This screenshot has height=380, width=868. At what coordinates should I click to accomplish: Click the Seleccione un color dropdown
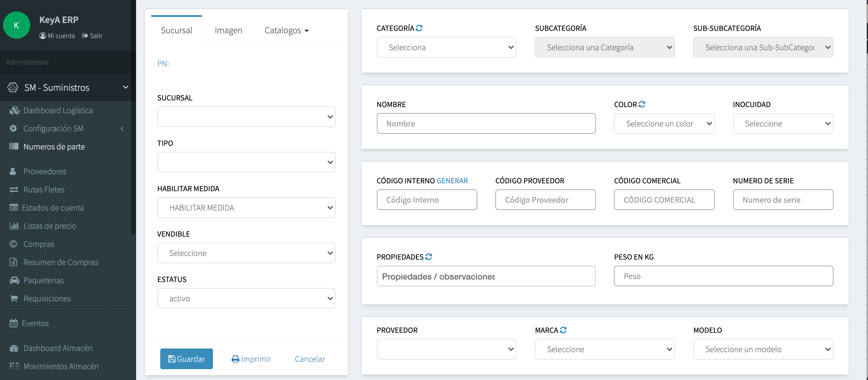[x=664, y=124]
